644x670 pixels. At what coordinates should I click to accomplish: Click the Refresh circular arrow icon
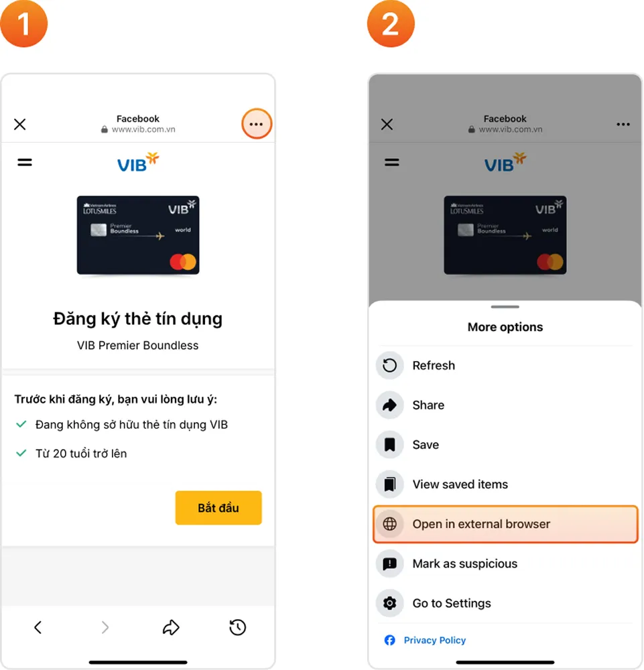coord(390,365)
